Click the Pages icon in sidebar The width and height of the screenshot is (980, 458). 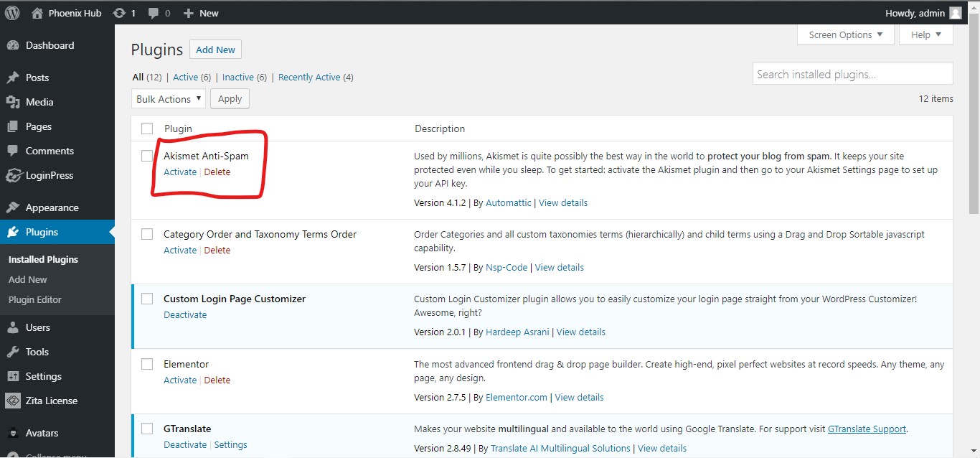[12, 126]
